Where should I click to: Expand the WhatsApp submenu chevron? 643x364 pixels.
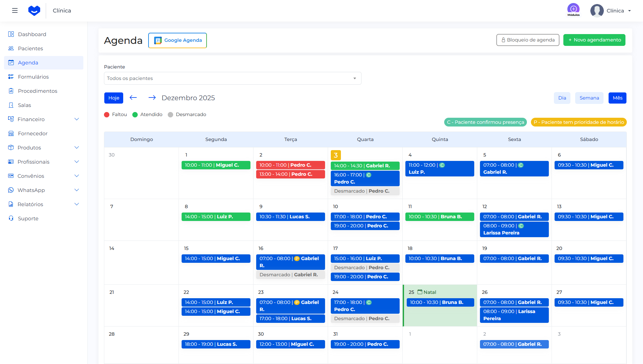77,190
